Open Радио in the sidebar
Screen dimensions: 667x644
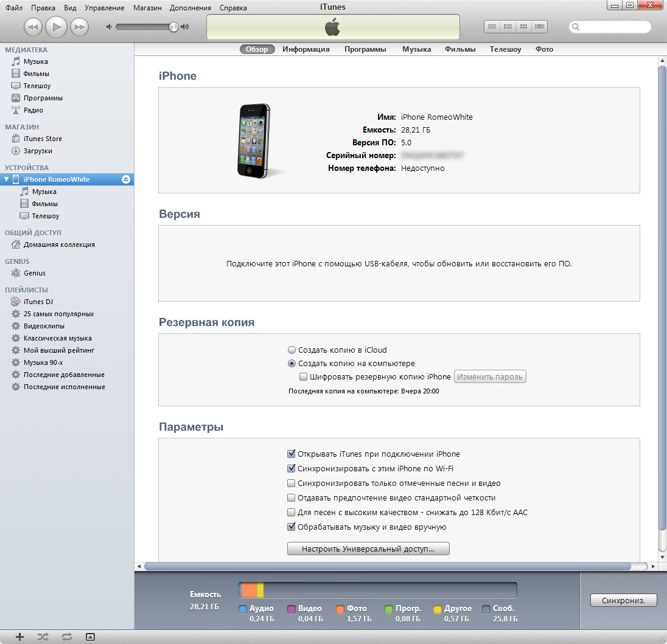33,110
